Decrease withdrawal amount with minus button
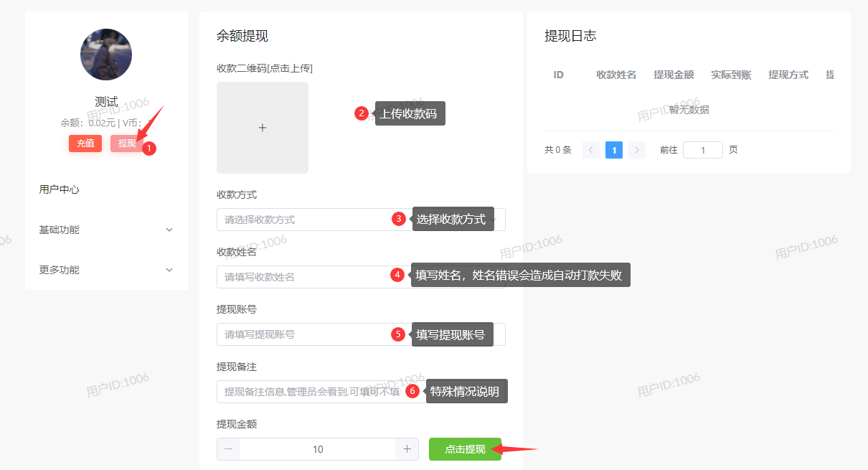Viewport: 868px width, 470px height. (x=229, y=449)
